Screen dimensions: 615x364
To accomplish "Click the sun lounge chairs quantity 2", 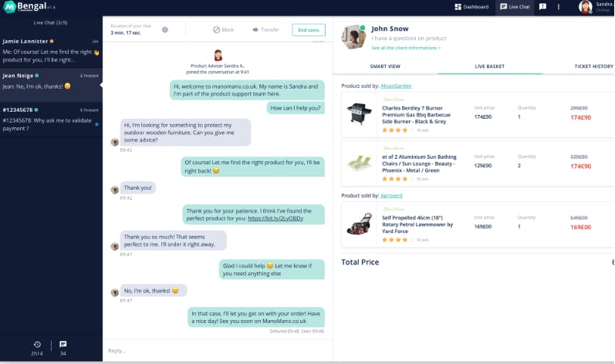I will coord(519,165).
